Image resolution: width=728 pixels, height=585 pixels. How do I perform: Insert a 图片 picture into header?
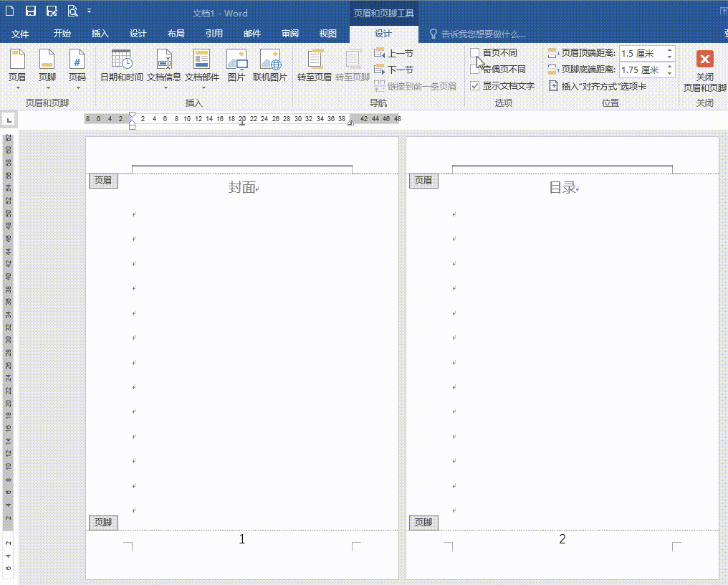[x=236, y=65]
